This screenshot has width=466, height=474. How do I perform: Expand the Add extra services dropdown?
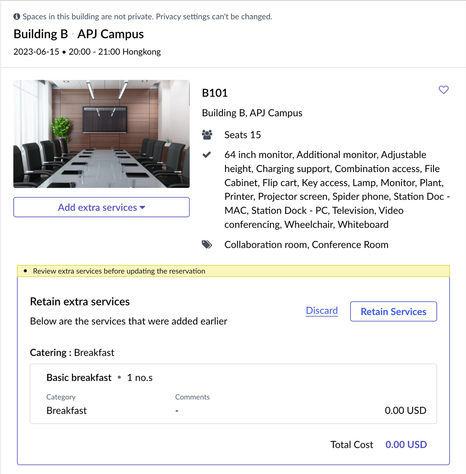pos(101,207)
